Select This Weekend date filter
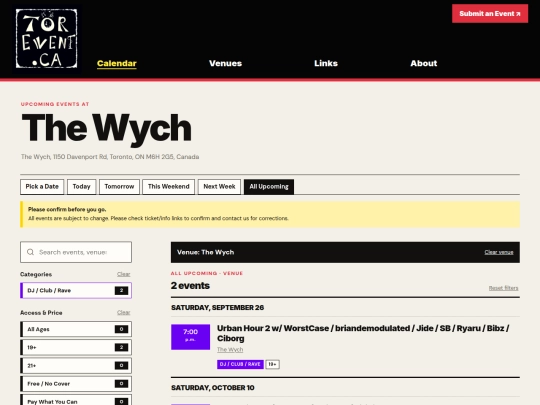540x405 pixels. click(x=168, y=187)
